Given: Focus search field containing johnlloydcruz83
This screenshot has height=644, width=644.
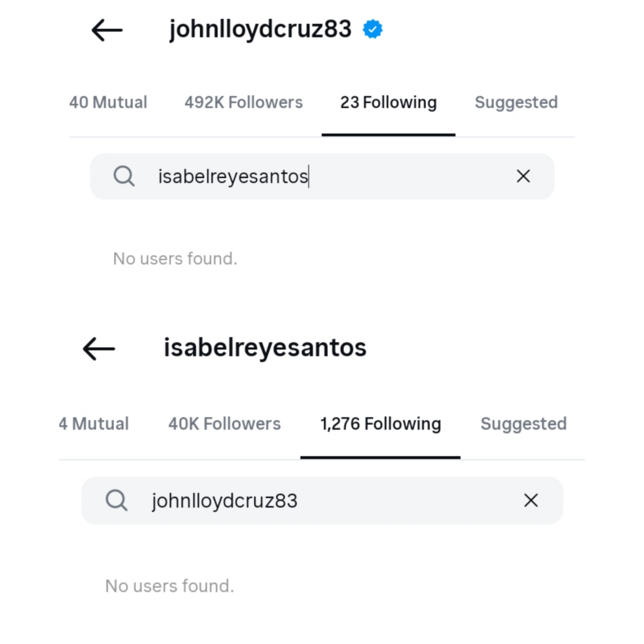Looking at the screenshot, I should pos(327,501).
